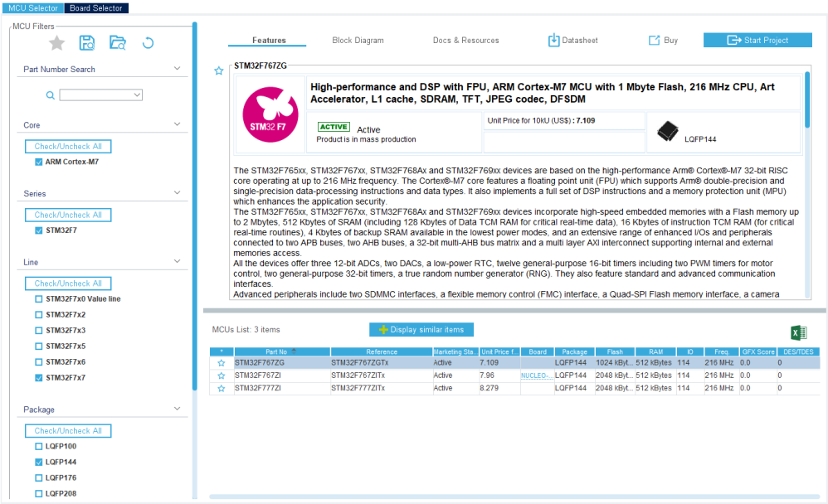Viewport: 828px width, 504px height.
Task: Check the STM32F7x3 line filter
Action: pyautogui.click(x=38, y=331)
